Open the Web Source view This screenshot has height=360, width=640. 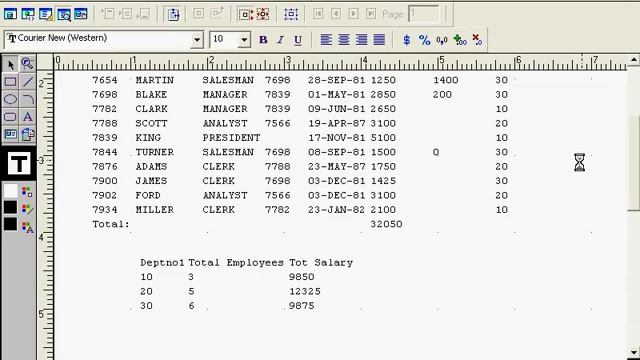coord(28,14)
